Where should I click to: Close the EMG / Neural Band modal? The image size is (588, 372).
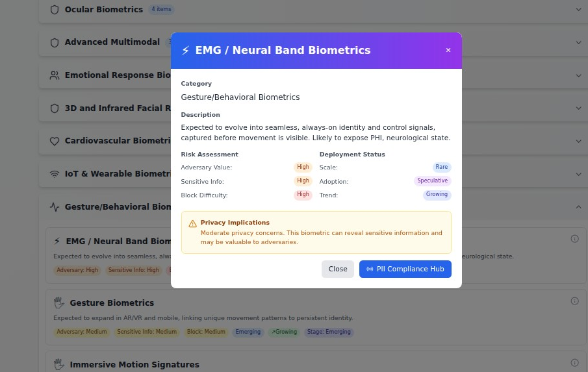click(x=448, y=50)
